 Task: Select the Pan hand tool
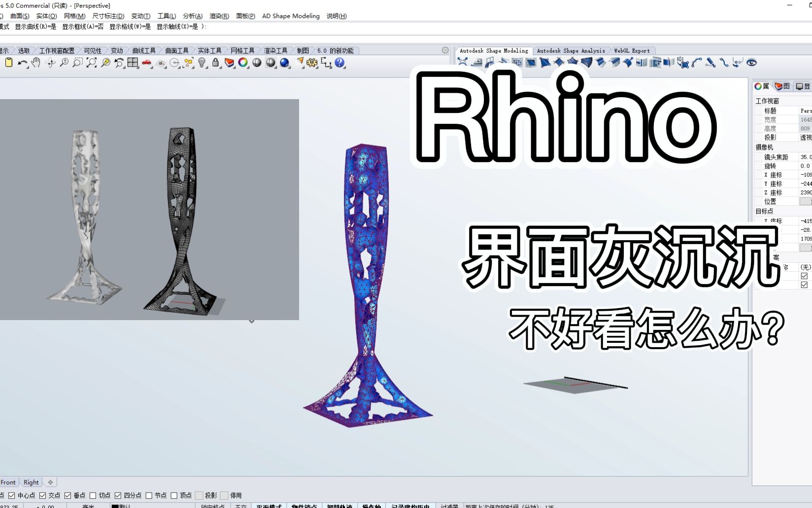pyautogui.click(x=36, y=63)
